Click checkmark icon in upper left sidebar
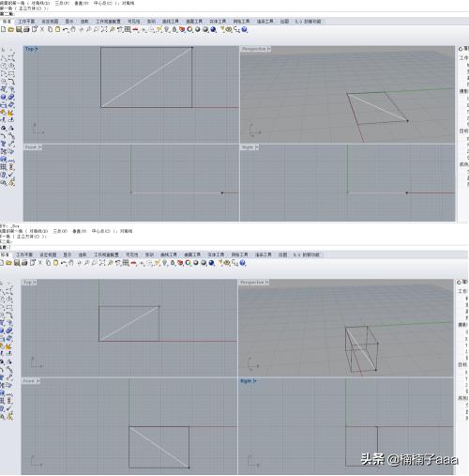The image size is (469, 476). (11, 174)
